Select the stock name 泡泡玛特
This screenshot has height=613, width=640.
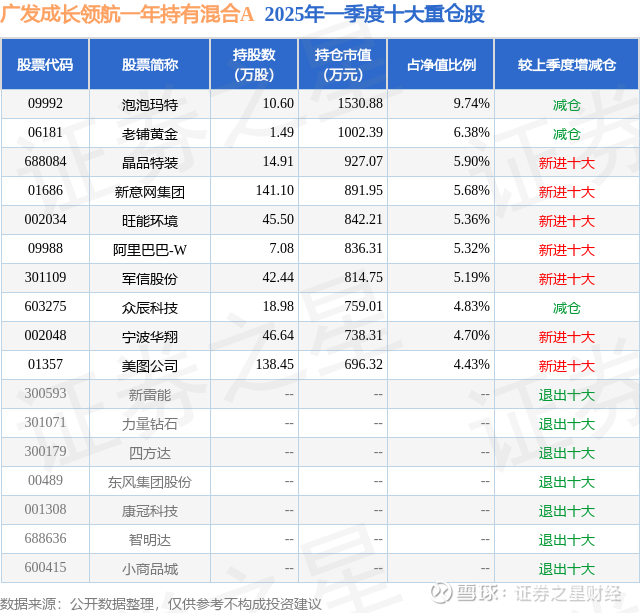[x=150, y=105]
